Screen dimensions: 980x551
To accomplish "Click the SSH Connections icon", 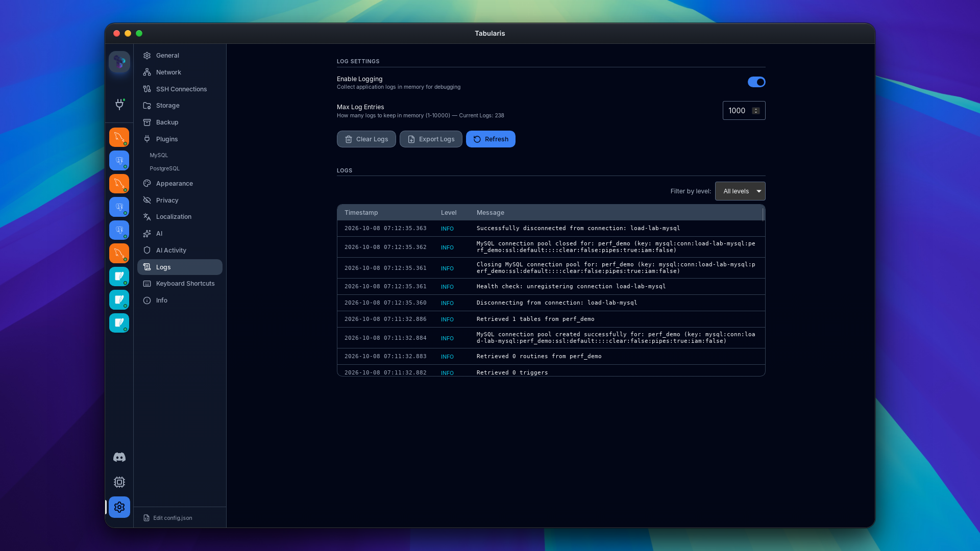I will pyautogui.click(x=147, y=89).
